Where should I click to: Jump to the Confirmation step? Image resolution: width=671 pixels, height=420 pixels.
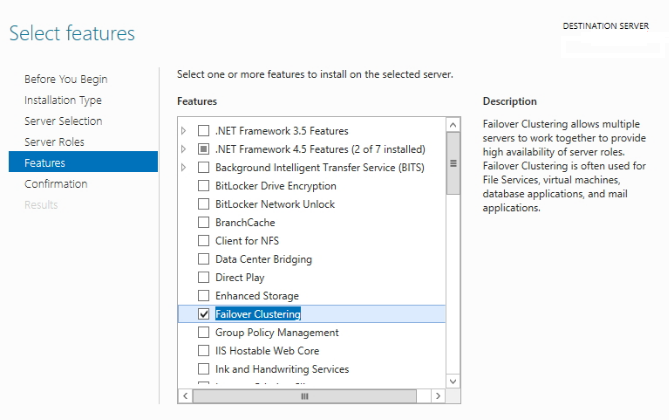point(56,184)
